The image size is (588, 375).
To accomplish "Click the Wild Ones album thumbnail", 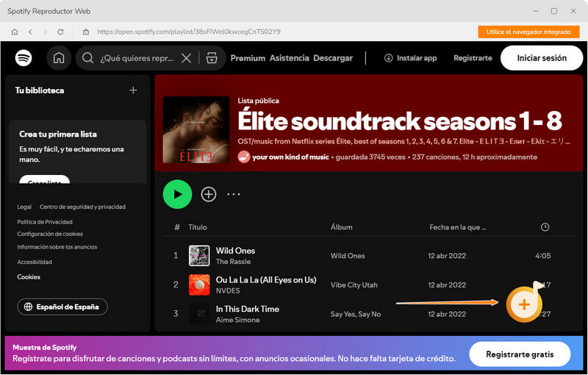I will tap(199, 256).
